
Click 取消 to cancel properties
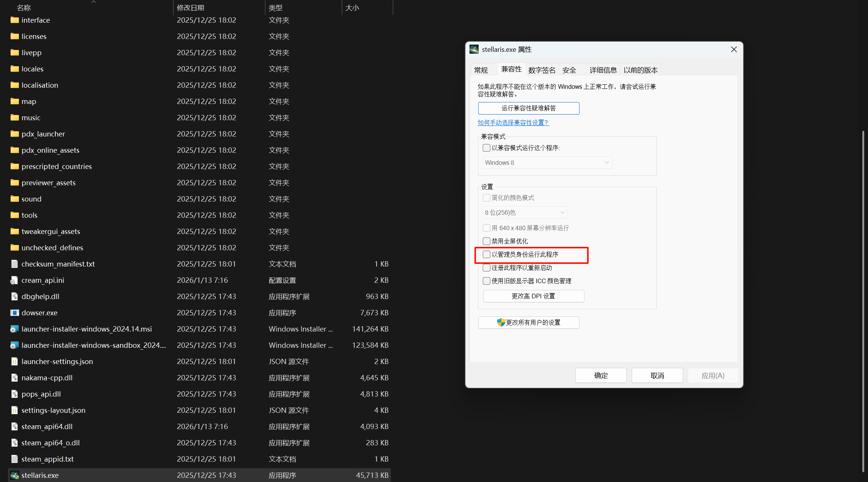tap(657, 375)
